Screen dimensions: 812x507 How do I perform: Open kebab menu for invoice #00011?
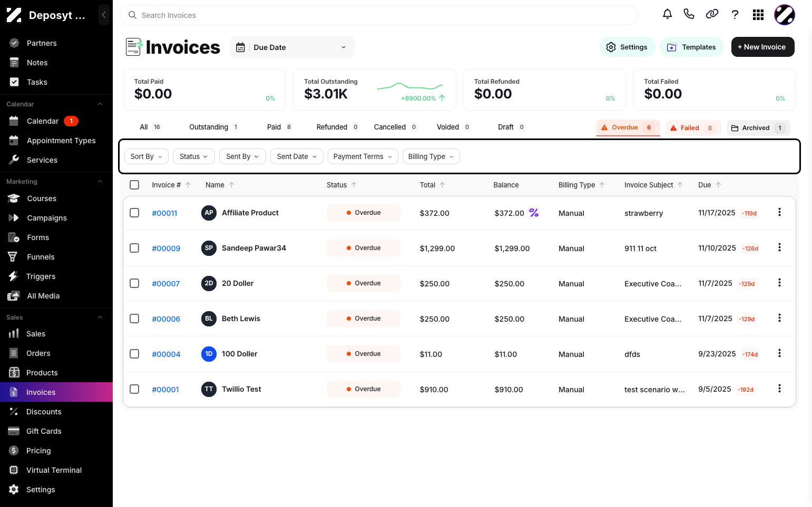pyautogui.click(x=779, y=212)
